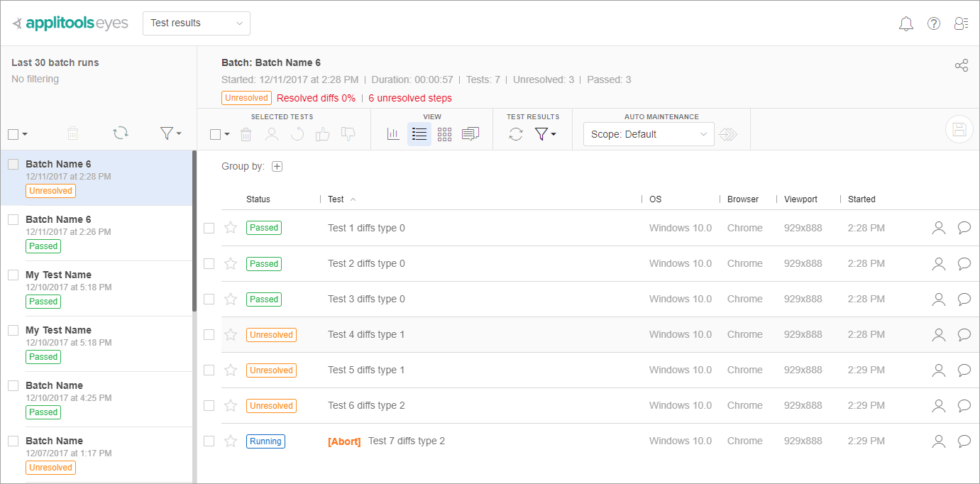Check the Batch Name 6 checkbox in sidebar
Viewport: 980px width, 484px height.
tap(13, 163)
